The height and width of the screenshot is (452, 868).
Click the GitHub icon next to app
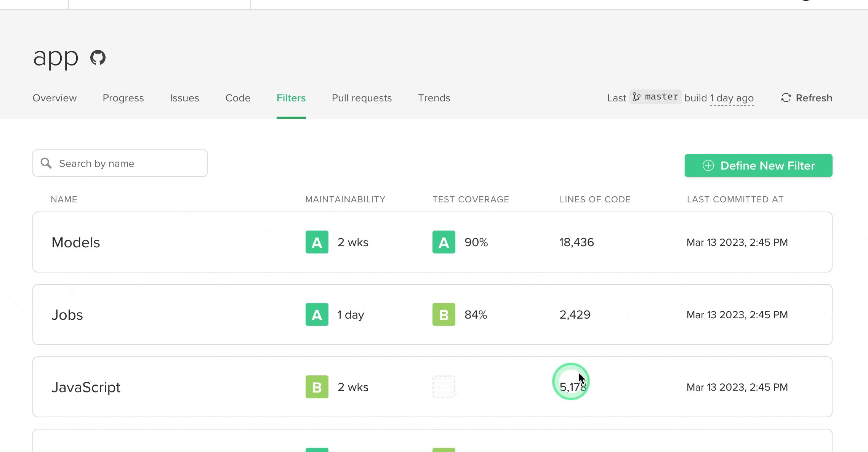(98, 58)
